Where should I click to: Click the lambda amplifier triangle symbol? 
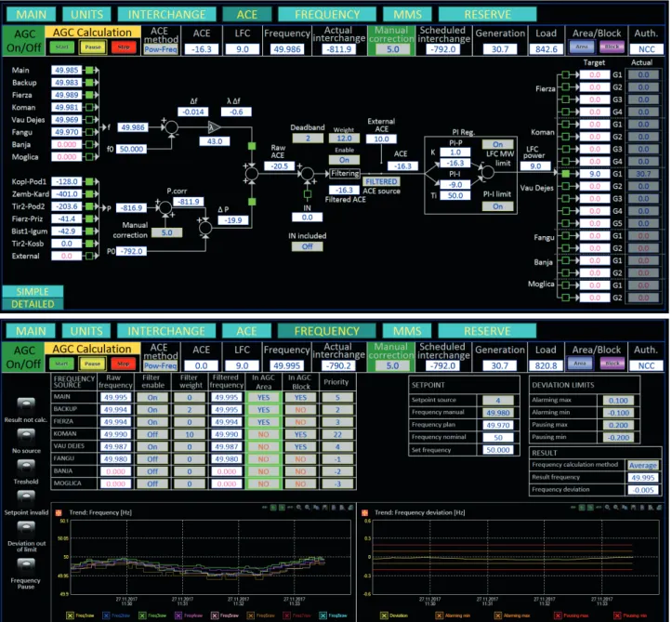point(214,127)
